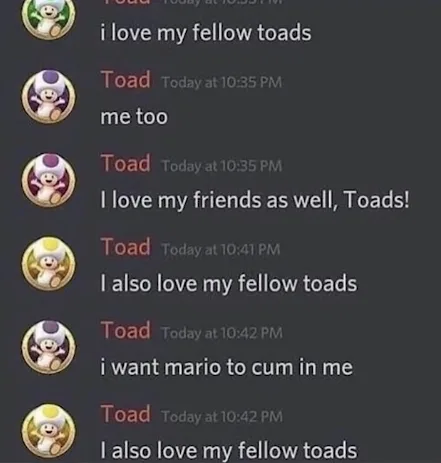Click the 10:42 PM timestamp on the final message
Image resolution: width=441 pixels, height=463 pixels.
(x=222, y=416)
